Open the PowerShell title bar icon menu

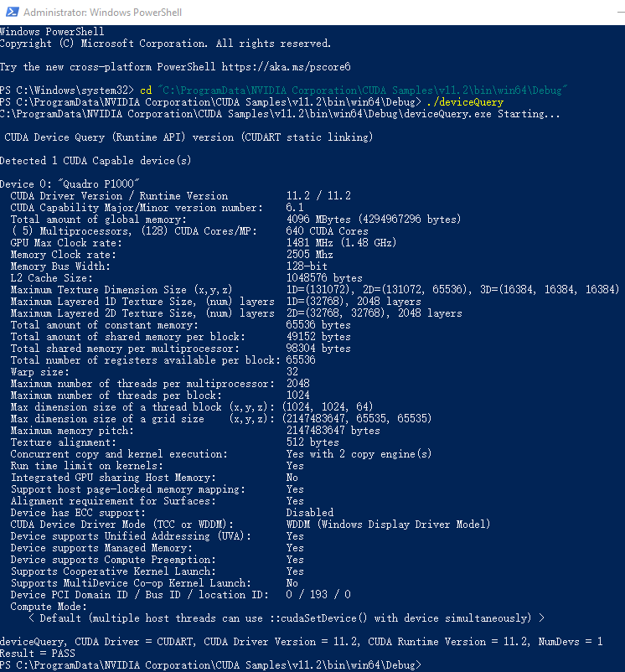click(12, 12)
